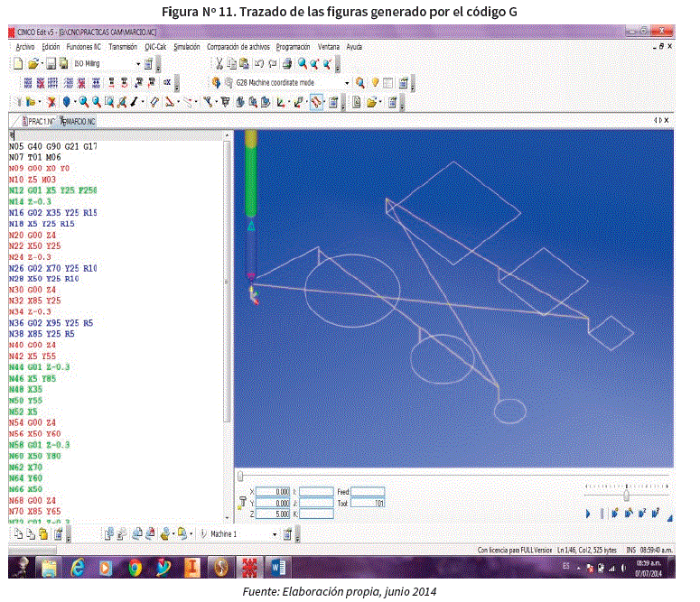Click the Z coordinate field
This screenshot has height=602, width=700.
273,514
